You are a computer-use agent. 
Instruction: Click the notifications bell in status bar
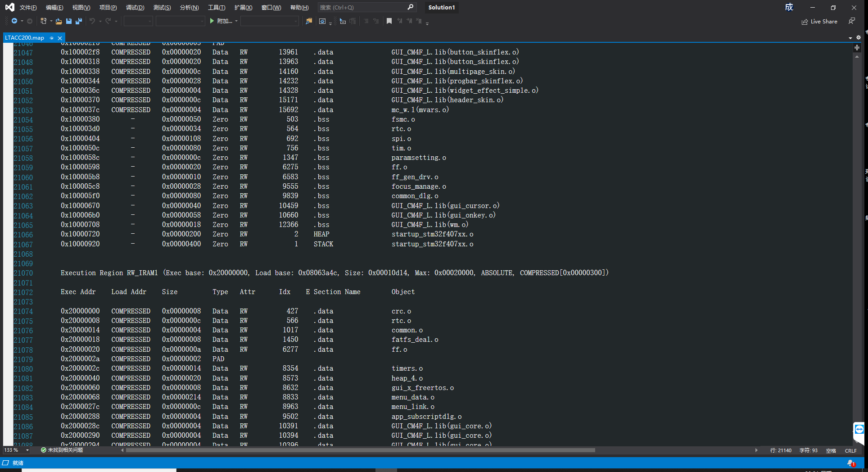tap(850, 463)
